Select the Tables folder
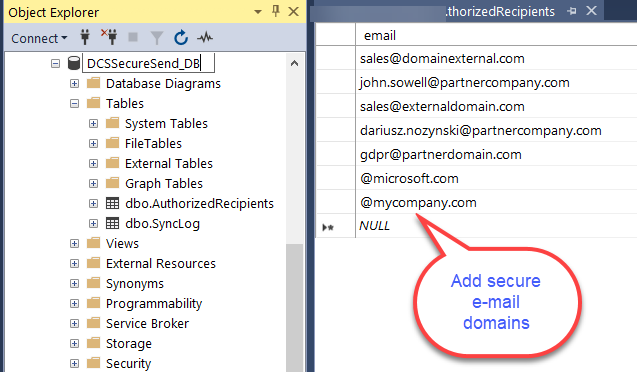This screenshot has height=372, width=637. [x=125, y=104]
